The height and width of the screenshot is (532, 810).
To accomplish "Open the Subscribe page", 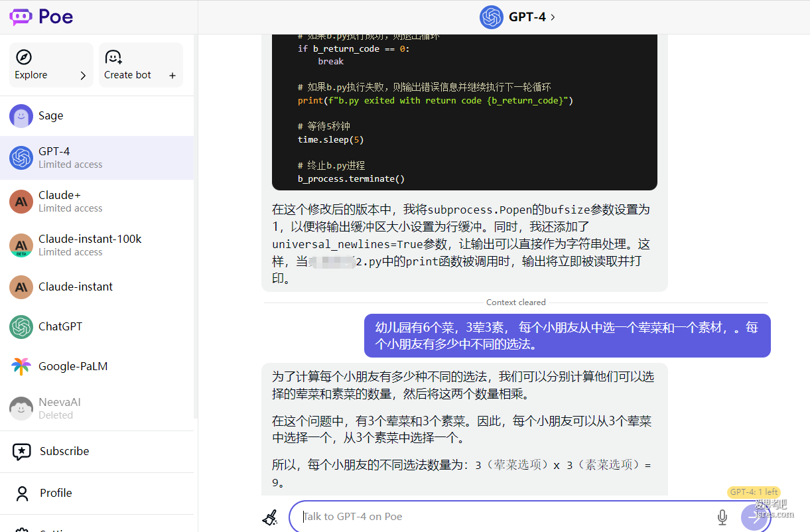I will [97, 452].
